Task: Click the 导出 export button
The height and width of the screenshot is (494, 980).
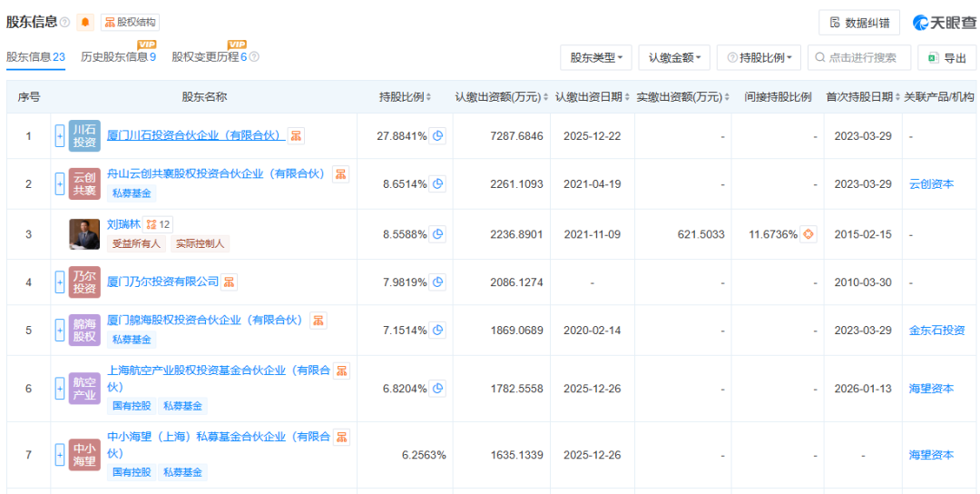Action: [x=946, y=57]
